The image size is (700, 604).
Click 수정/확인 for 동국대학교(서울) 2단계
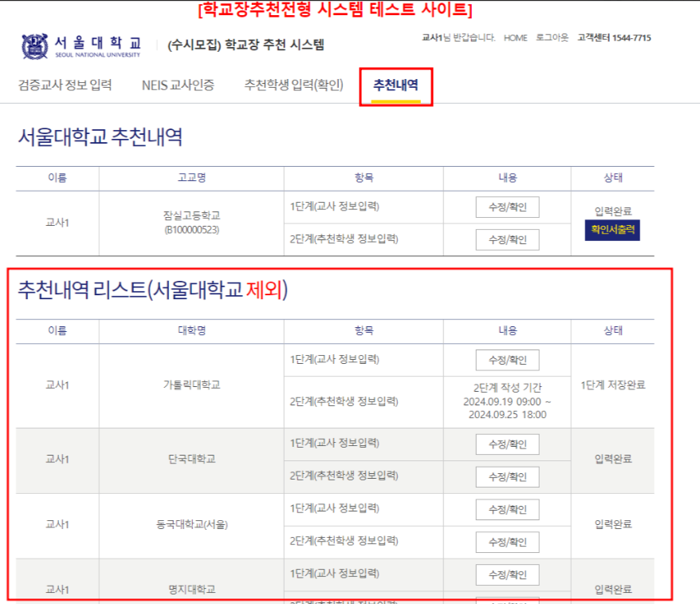coord(508,543)
